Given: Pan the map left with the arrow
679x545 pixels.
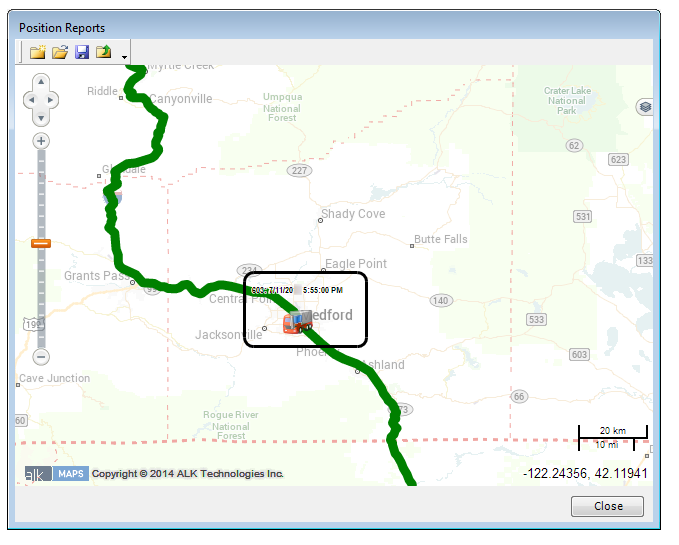Looking at the screenshot, I should point(31,100).
